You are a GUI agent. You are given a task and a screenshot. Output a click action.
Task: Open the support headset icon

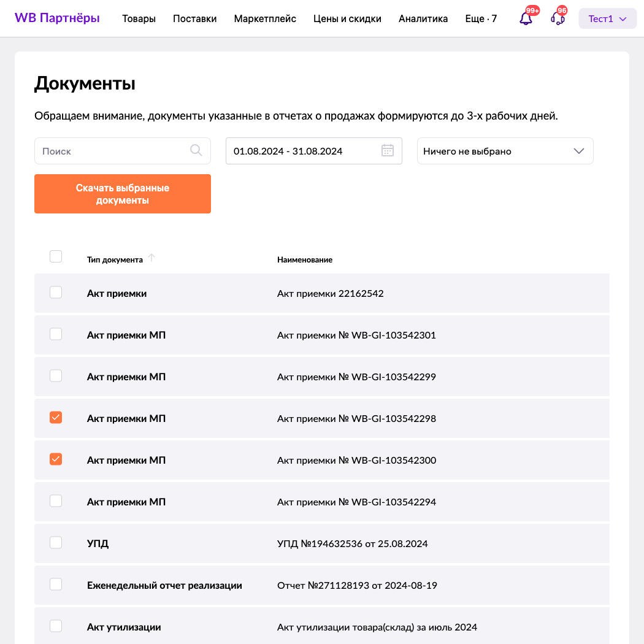(x=558, y=18)
